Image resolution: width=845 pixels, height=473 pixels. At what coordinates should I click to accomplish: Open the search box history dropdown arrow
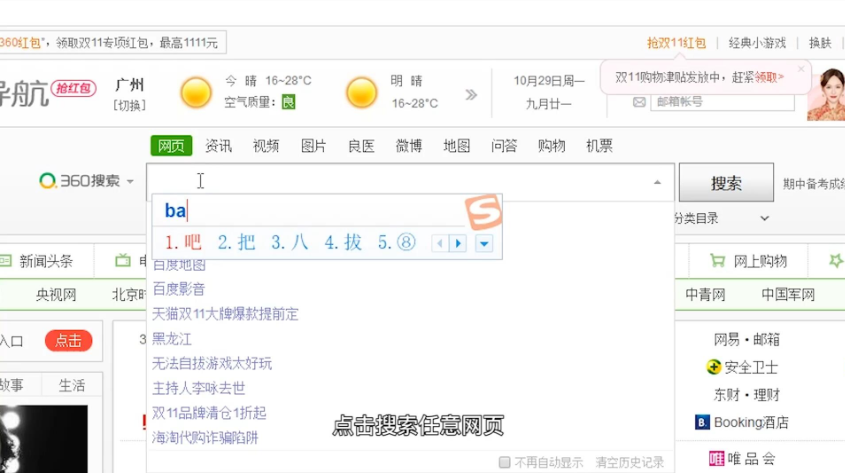(657, 182)
